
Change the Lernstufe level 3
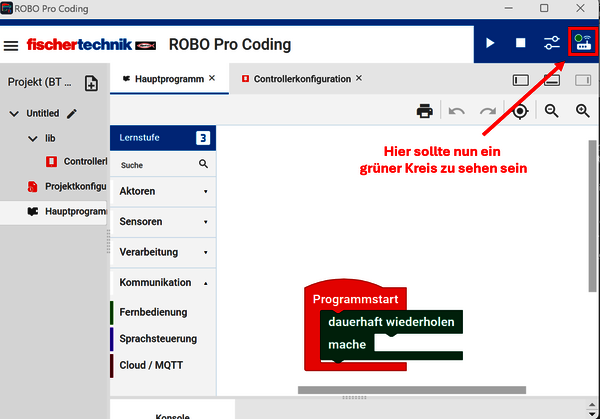tap(203, 138)
